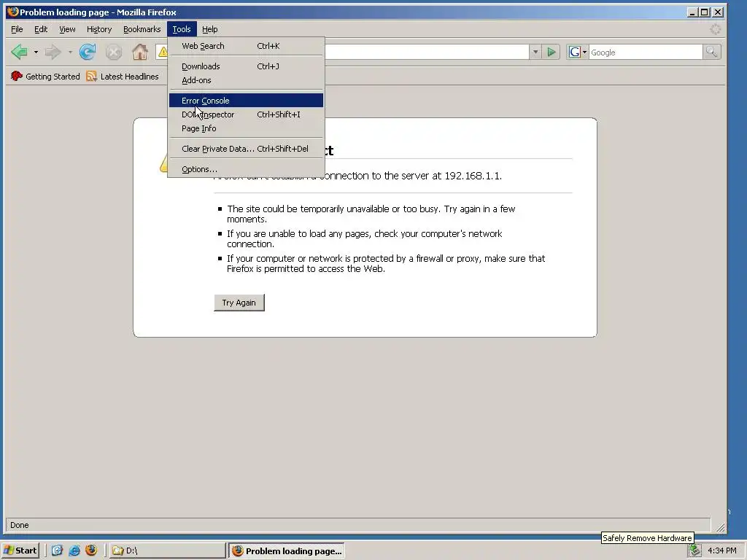Click the green Go arrow button

click(551, 52)
